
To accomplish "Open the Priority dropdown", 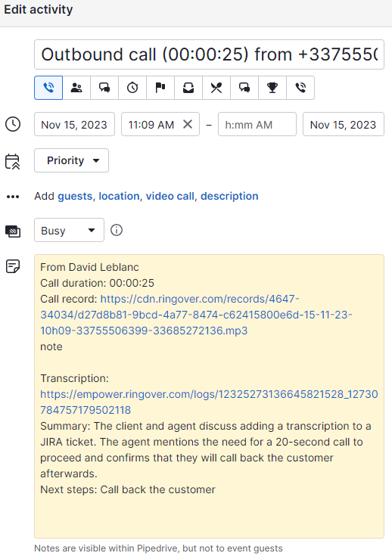I will point(71,160).
